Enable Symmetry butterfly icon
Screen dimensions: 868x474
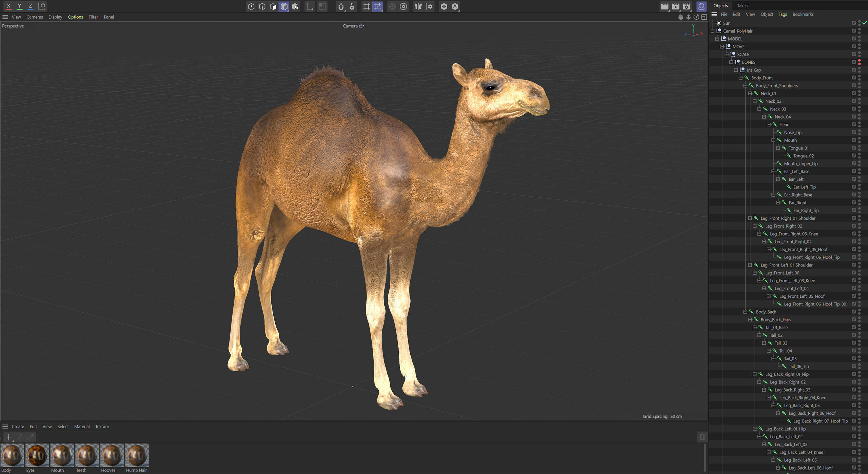tap(418, 6)
